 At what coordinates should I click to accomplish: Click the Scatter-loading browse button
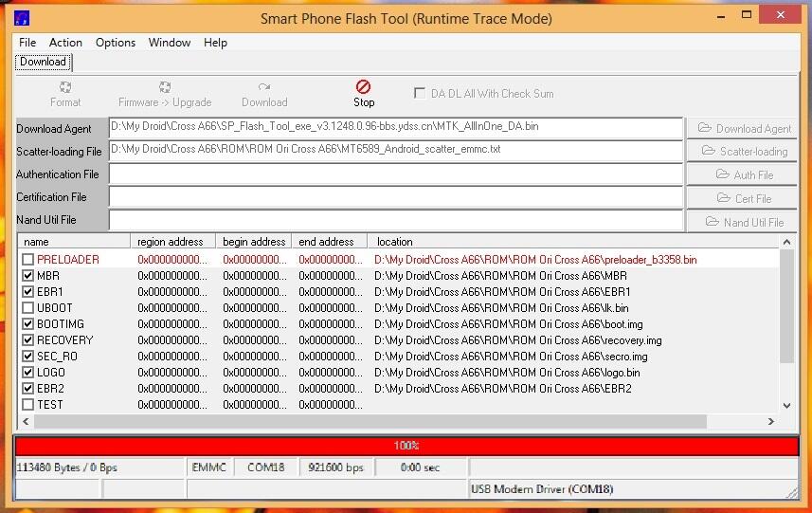tap(742, 151)
